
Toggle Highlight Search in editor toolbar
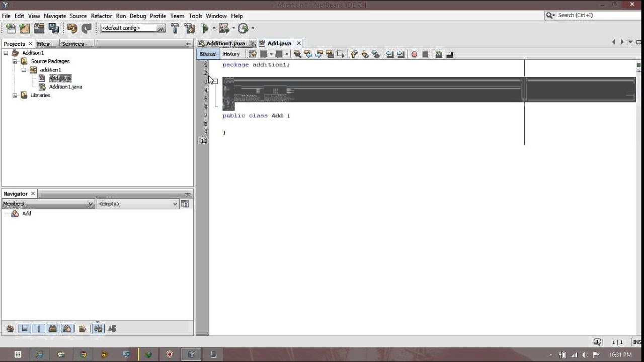pyautogui.click(x=330, y=54)
